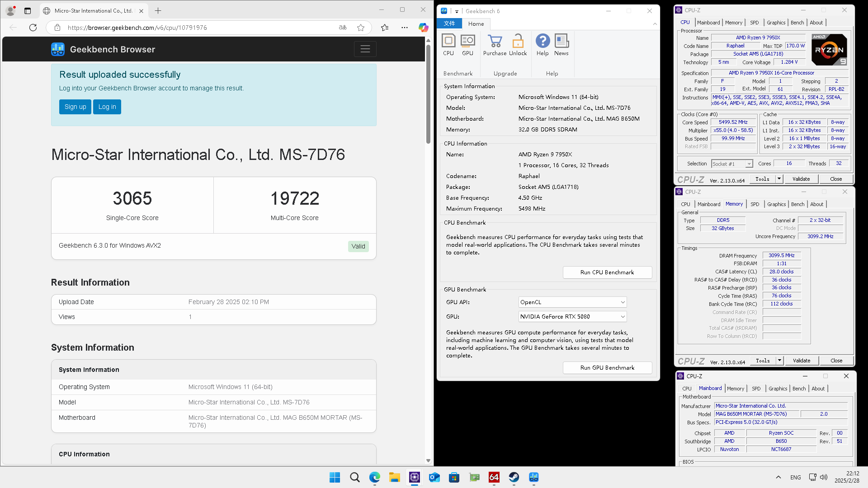The height and width of the screenshot is (488, 868).
Task: Open taskbar Search
Action: tap(355, 477)
